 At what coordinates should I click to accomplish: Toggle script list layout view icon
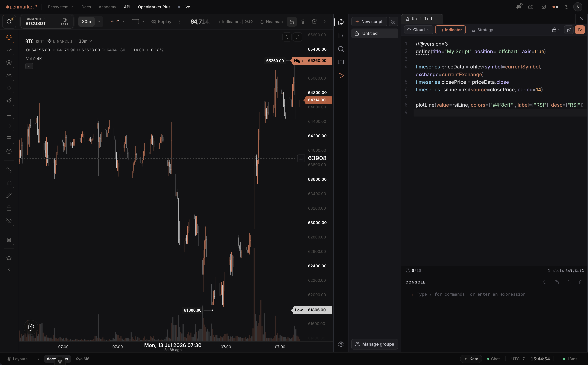point(393,21)
